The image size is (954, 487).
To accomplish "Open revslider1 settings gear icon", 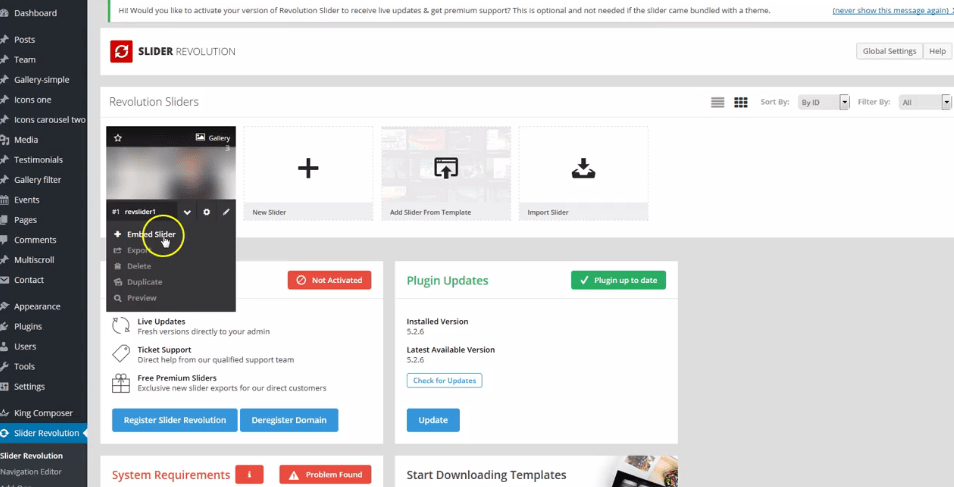I will tap(207, 212).
